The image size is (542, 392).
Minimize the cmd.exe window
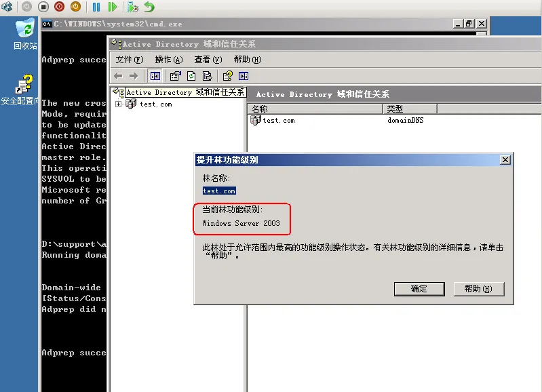pyautogui.click(x=458, y=24)
